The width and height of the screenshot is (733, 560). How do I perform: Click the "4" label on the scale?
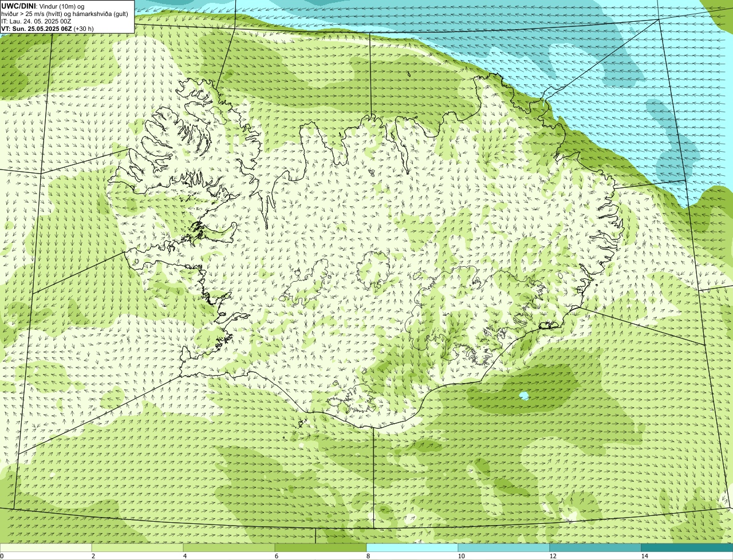[x=184, y=556]
